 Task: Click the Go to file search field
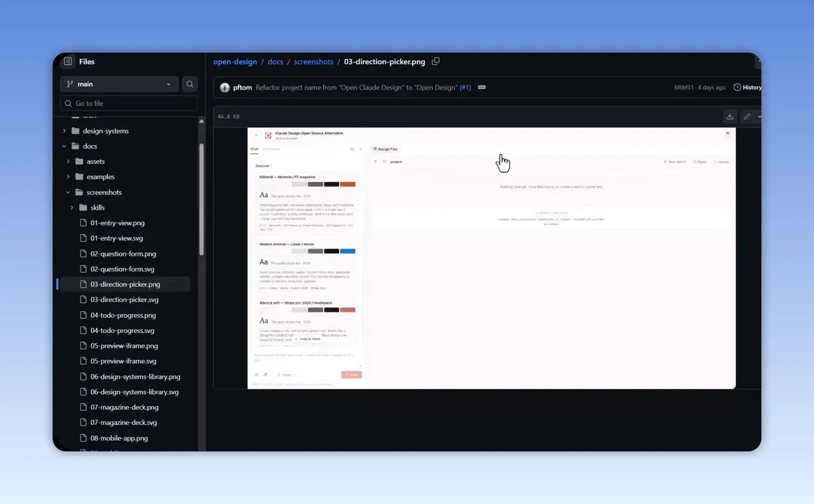[x=129, y=104]
